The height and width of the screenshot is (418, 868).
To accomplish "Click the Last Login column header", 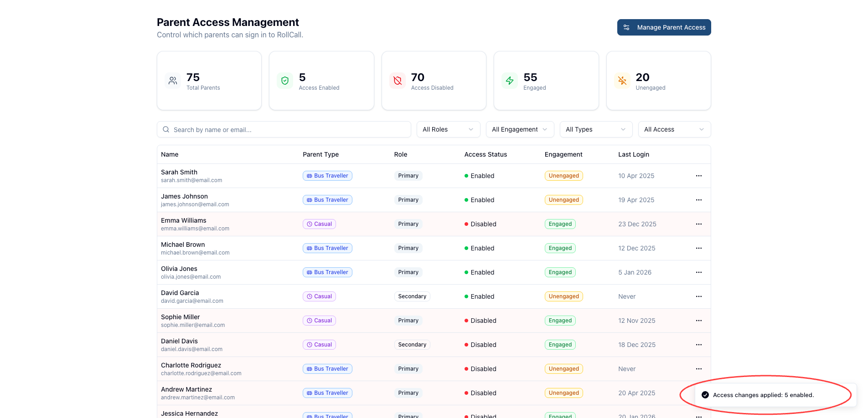I will point(633,154).
